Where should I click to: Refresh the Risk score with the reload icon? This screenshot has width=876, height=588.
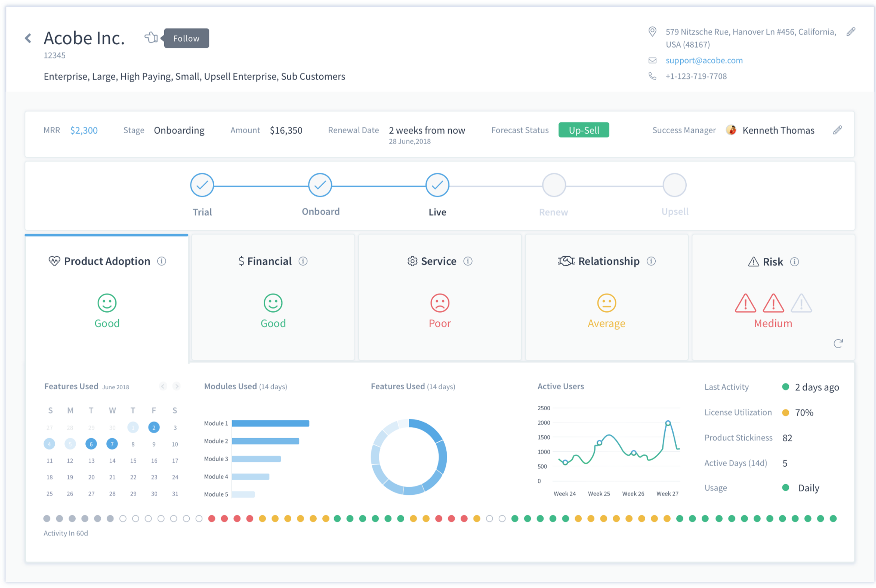click(838, 343)
